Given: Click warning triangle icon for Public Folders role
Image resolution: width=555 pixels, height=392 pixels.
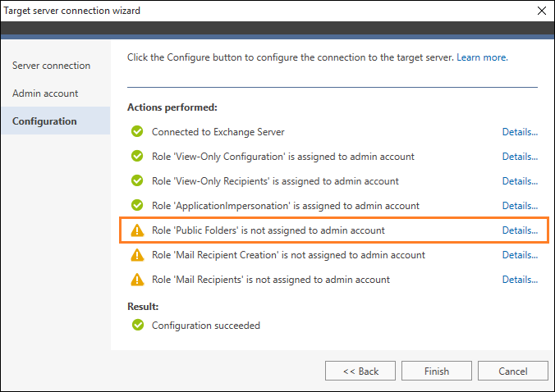Looking at the screenshot, I should point(137,230).
